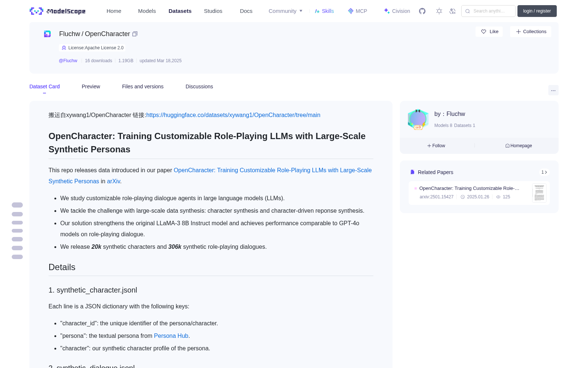
Task: Click the "1.19GB" size text
Action: [x=126, y=61]
